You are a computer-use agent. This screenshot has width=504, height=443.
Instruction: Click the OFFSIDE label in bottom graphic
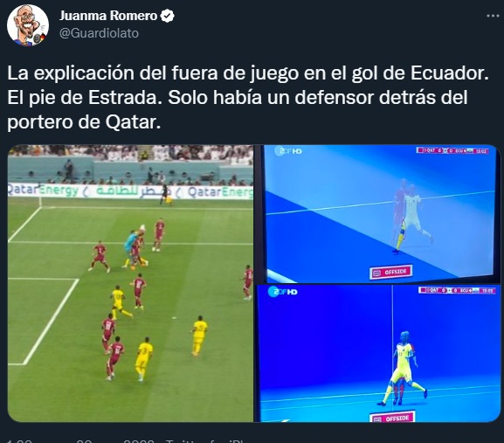392,419
